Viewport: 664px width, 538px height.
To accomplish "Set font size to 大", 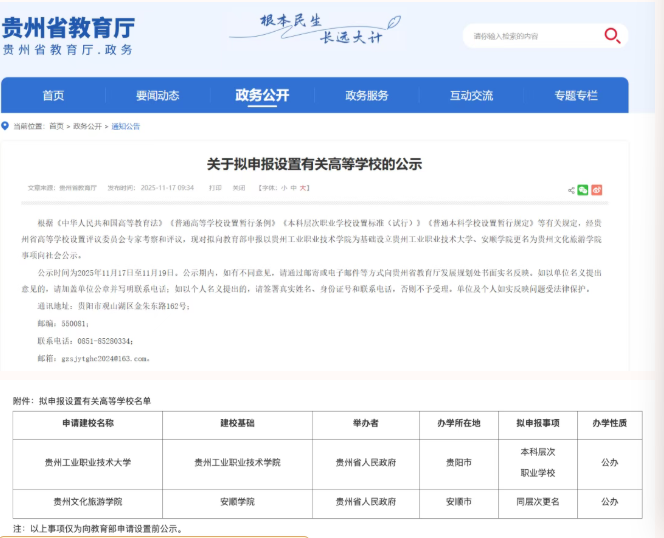I will (x=304, y=187).
